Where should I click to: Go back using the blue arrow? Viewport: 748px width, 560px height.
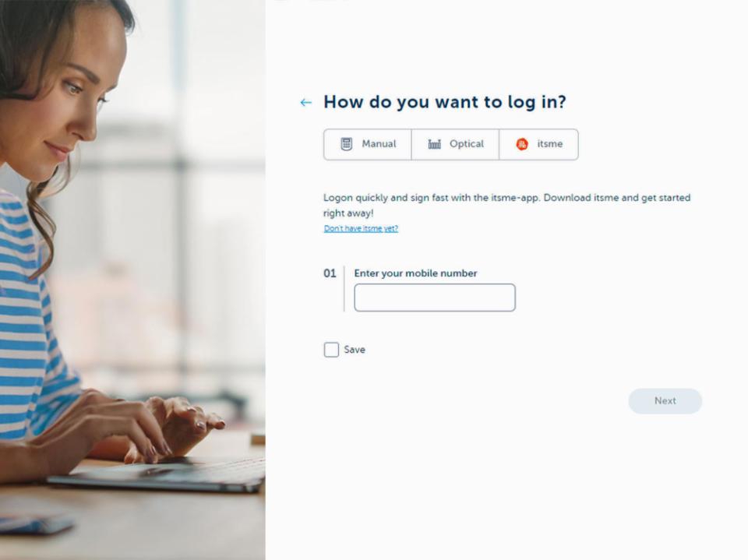pos(305,103)
